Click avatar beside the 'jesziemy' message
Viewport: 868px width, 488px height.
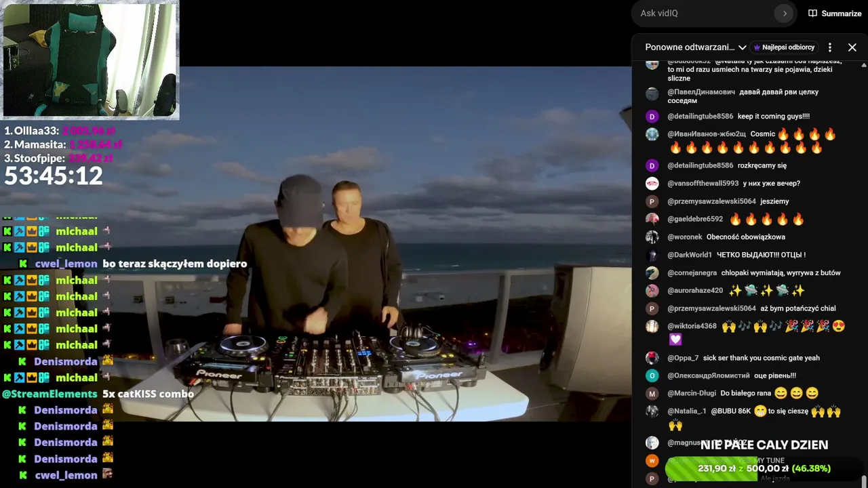tap(652, 201)
